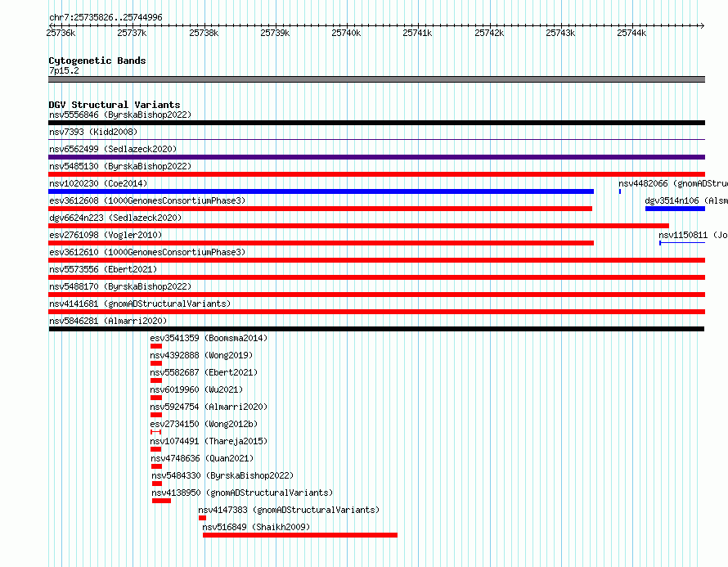The height and width of the screenshot is (567, 728).
Task: Click the nsv5556846 (ByrskaBishop2022) variant label
Action: tap(120, 115)
